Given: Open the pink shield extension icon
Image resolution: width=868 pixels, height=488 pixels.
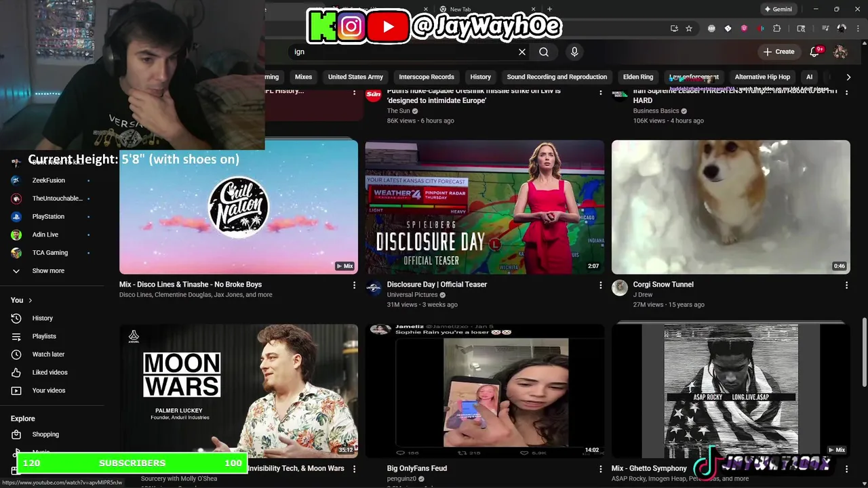Looking at the screenshot, I should pyautogui.click(x=744, y=28).
